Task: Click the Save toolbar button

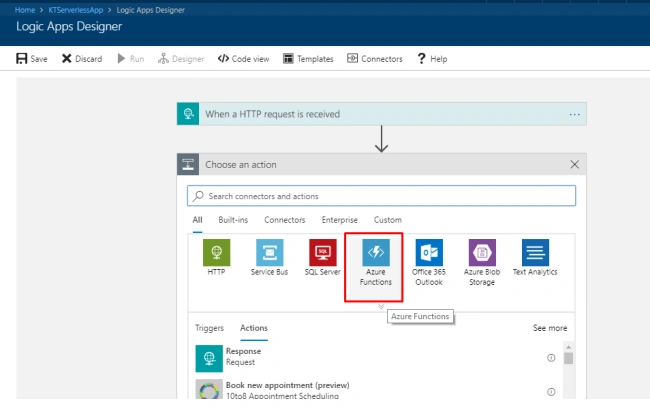Action: click(32, 59)
